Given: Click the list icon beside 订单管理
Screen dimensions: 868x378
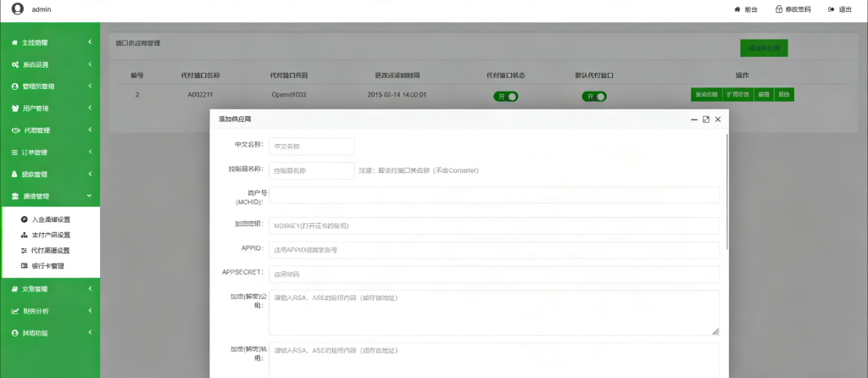Looking at the screenshot, I should point(15,153).
